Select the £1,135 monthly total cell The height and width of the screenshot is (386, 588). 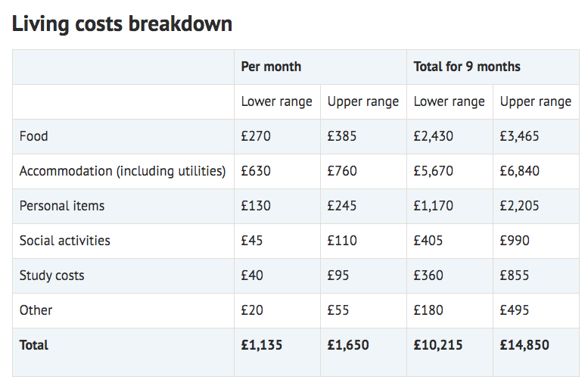point(261,345)
